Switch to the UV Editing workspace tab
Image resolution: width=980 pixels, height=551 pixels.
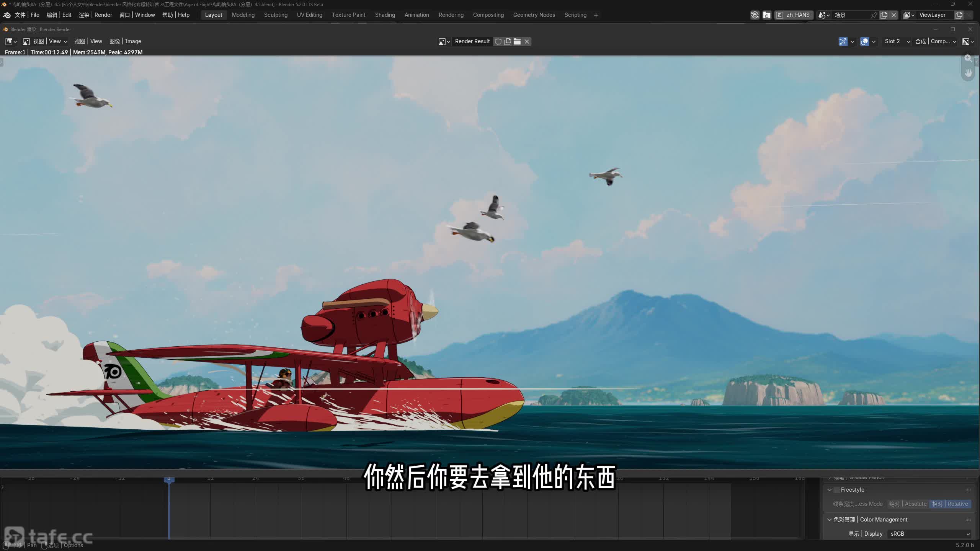coord(310,15)
